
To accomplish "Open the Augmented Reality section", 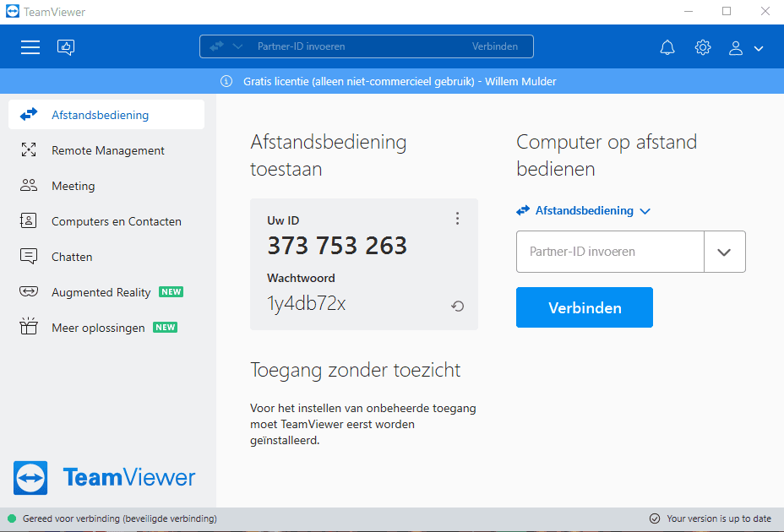I will click(106, 292).
